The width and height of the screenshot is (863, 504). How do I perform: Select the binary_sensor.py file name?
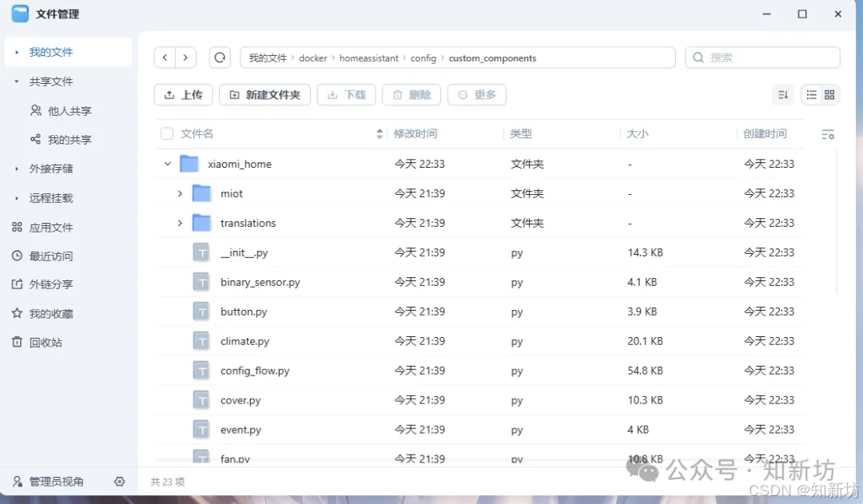(260, 282)
